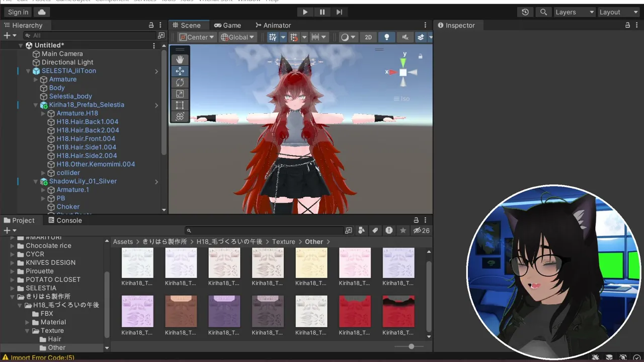The image size is (644, 362).
Task: Select the Inspector tab
Action: point(456,25)
